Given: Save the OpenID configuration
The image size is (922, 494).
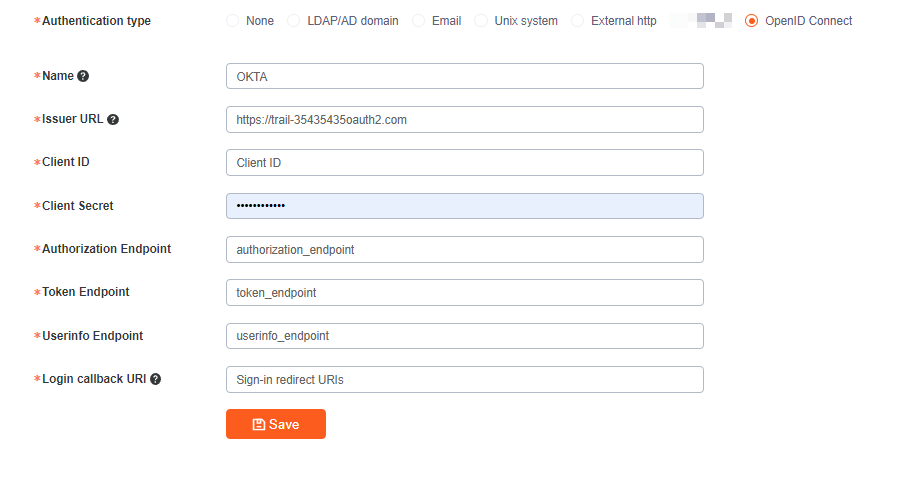Looking at the screenshot, I should pos(276,424).
